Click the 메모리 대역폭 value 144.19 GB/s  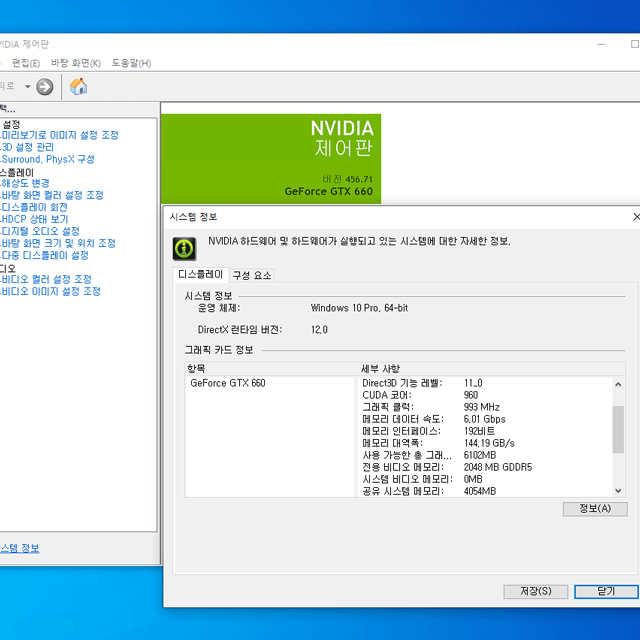point(489,443)
